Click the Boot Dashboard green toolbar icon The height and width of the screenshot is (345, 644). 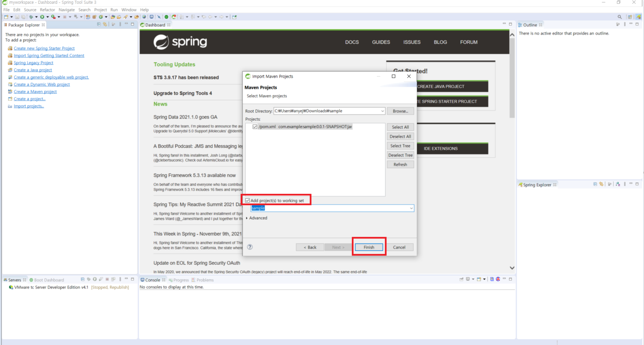coord(166,17)
